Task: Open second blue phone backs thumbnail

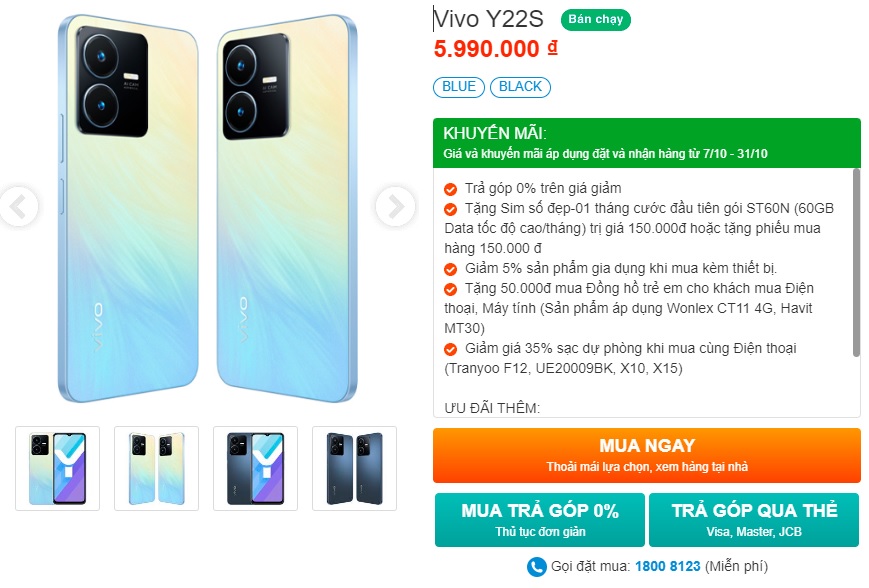Action: click(x=156, y=468)
